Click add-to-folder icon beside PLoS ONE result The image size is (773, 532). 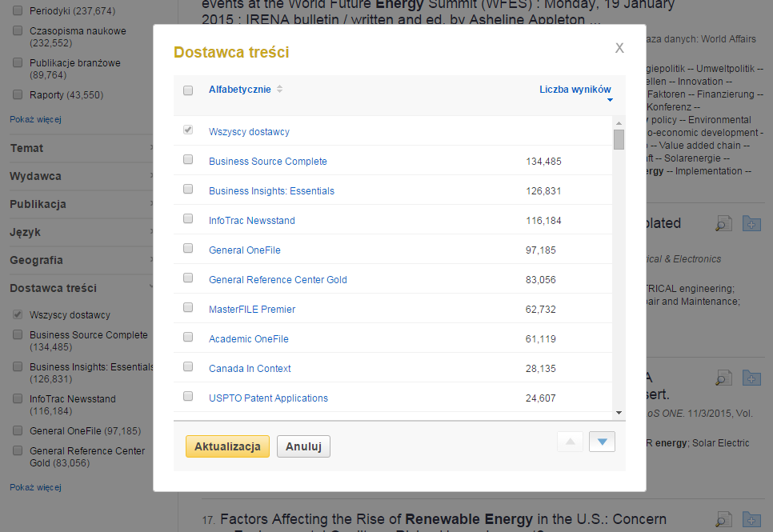point(752,378)
